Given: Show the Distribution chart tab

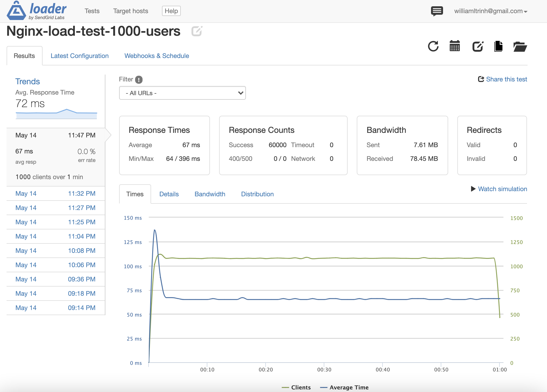Looking at the screenshot, I should pyautogui.click(x=257, y=194).
